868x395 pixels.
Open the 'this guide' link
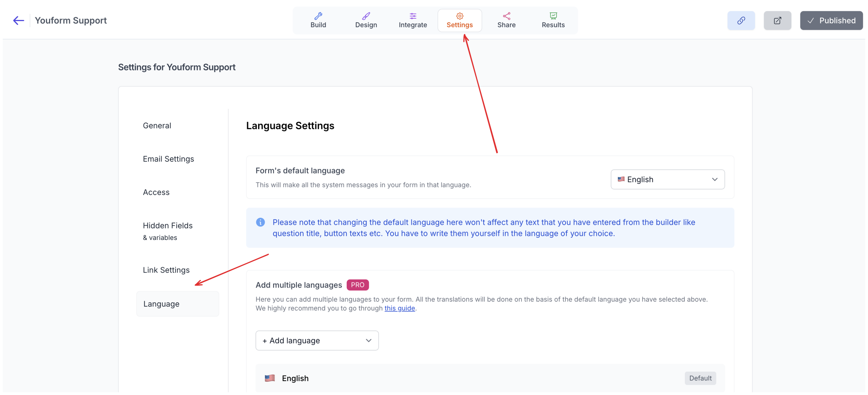click(399, 308)
